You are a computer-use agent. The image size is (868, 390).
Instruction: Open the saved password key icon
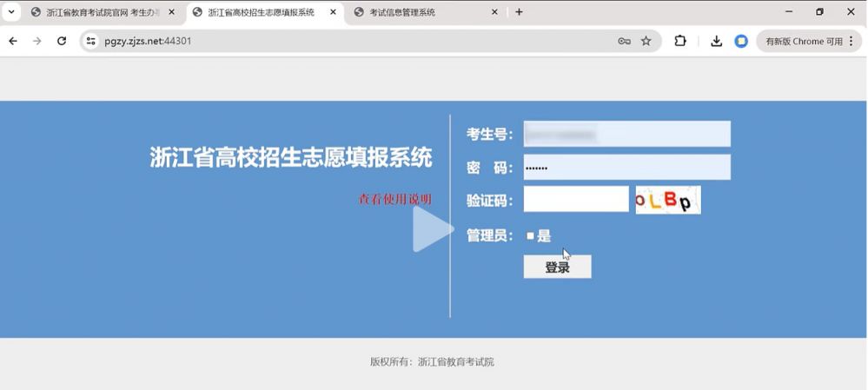[x=624, y=41]
